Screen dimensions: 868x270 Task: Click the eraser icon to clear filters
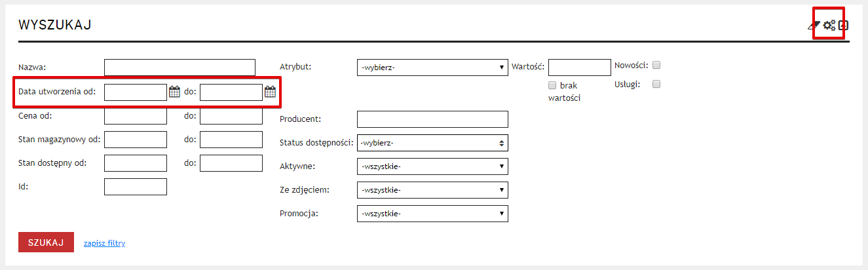(814, 26)
